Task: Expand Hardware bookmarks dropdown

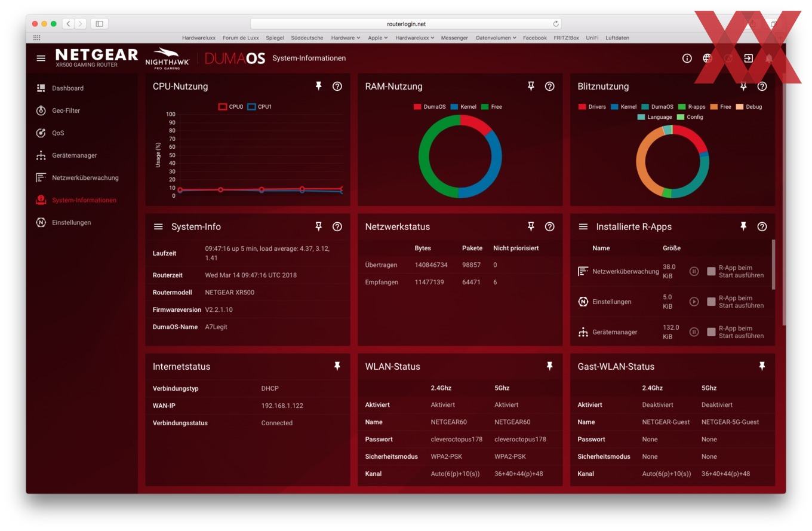Action: pyautogui.click(x=346, y=38)
